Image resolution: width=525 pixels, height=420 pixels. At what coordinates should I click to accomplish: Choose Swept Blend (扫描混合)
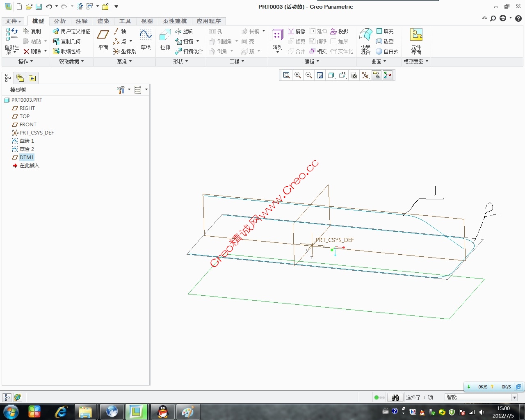189,51
